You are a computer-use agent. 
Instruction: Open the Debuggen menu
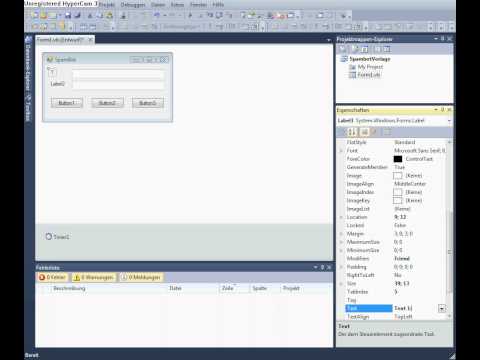[x=133, y=5]
